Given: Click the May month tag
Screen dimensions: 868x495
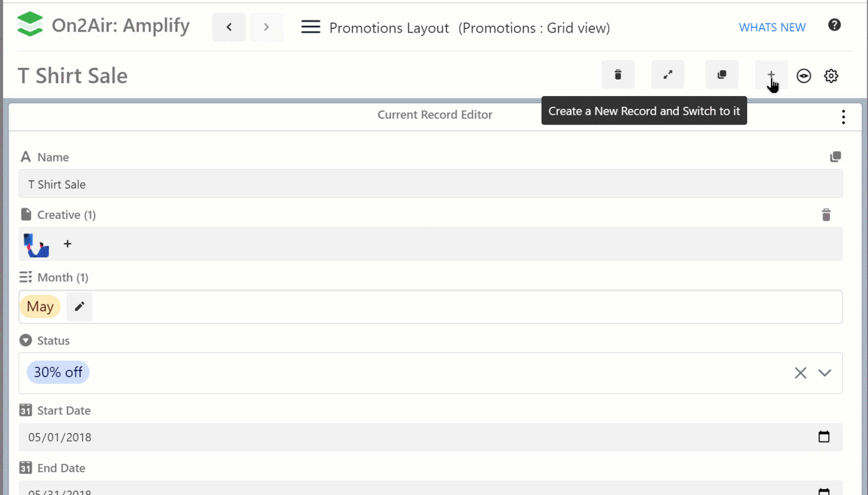Looking at the screenshot, I should 40,306.
